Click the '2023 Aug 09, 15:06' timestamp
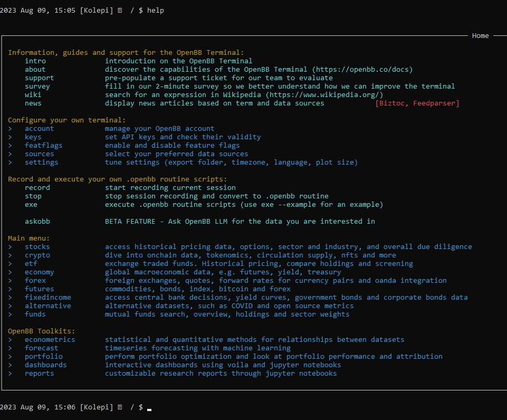507x420 pixels. point(37,407)
